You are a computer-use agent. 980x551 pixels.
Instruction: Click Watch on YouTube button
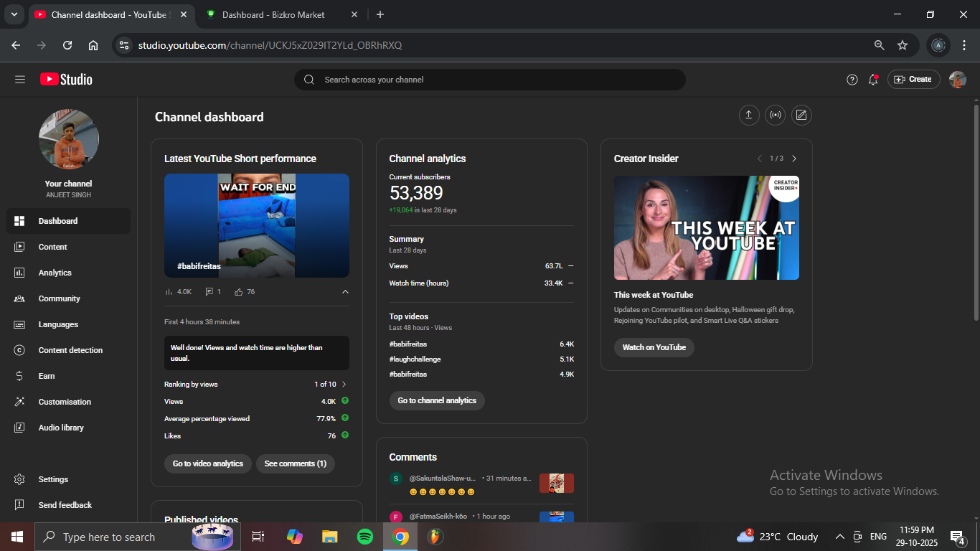tap(654, 347)
